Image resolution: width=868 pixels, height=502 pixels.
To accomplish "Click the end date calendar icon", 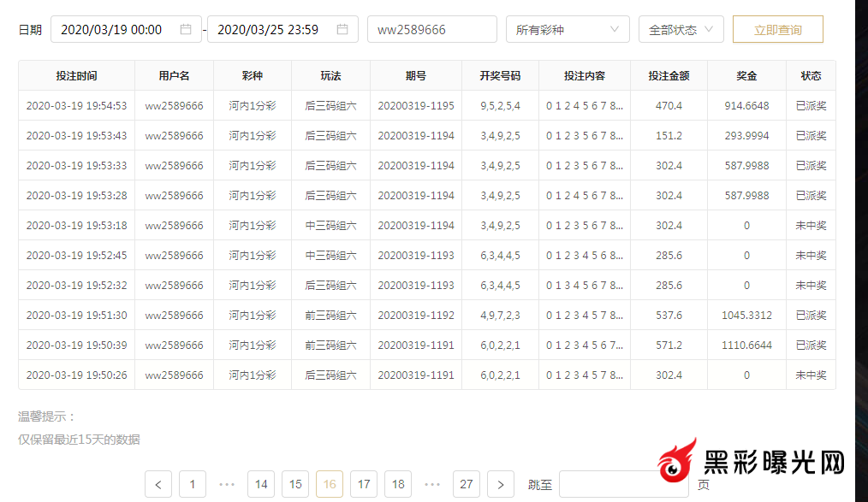I will click(x=342, y=29).
